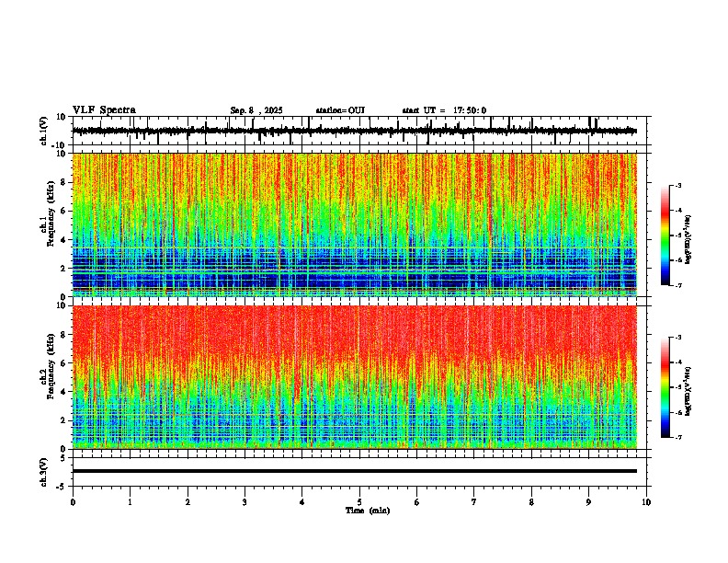Click the ch.3 flat black voltage trace

pyautogui.click(x=355, y=471)
